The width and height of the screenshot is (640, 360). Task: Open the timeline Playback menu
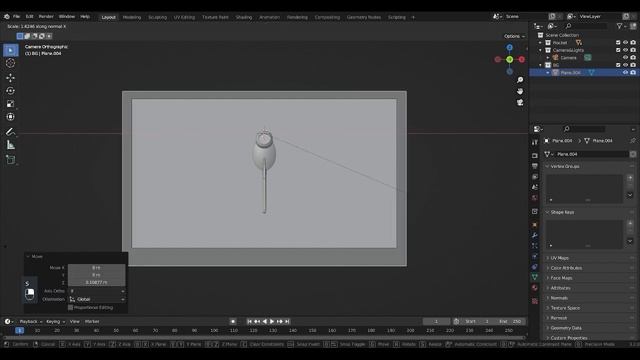coord(31,322)
